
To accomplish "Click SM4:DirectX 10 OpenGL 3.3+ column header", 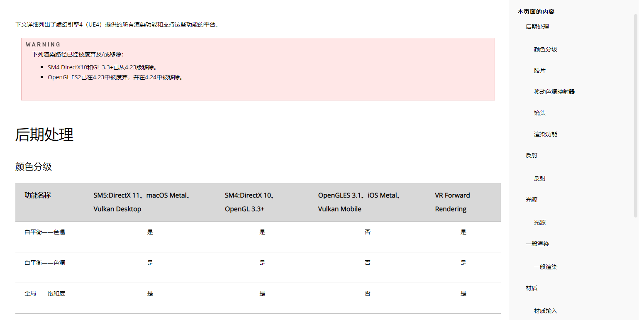I will (250, 202).
